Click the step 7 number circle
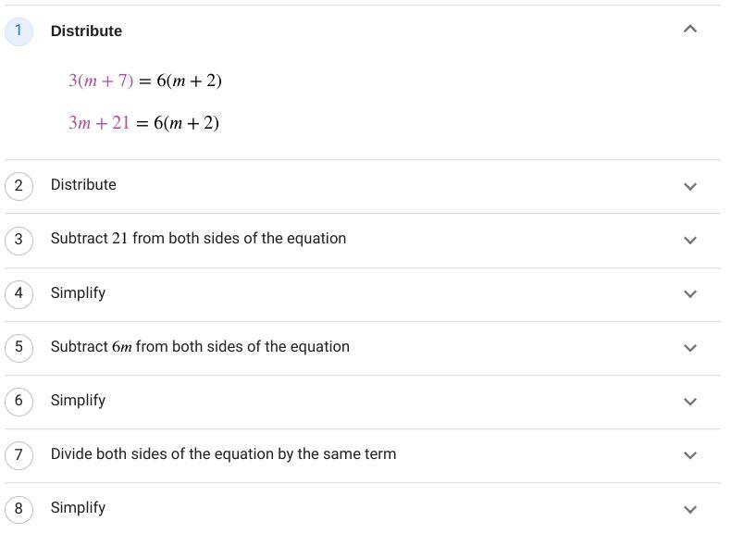Image resolution: width=756 pixels, height=546 pixels. click(x=19, y=454)
